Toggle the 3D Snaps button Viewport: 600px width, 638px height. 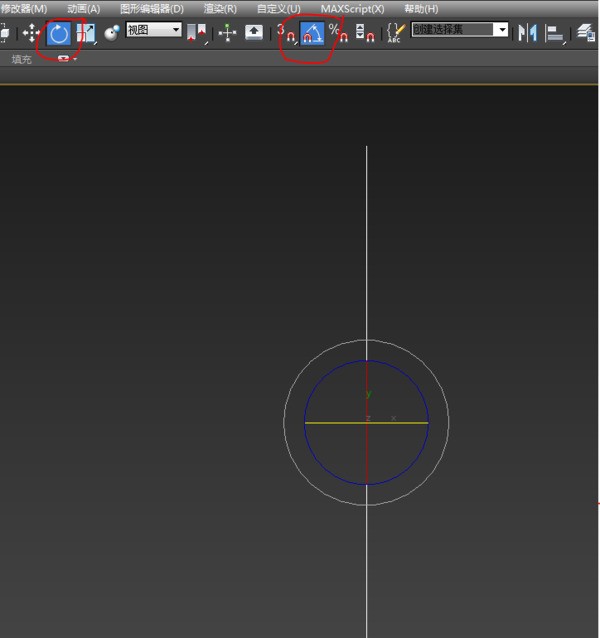(x=286, y=33)
